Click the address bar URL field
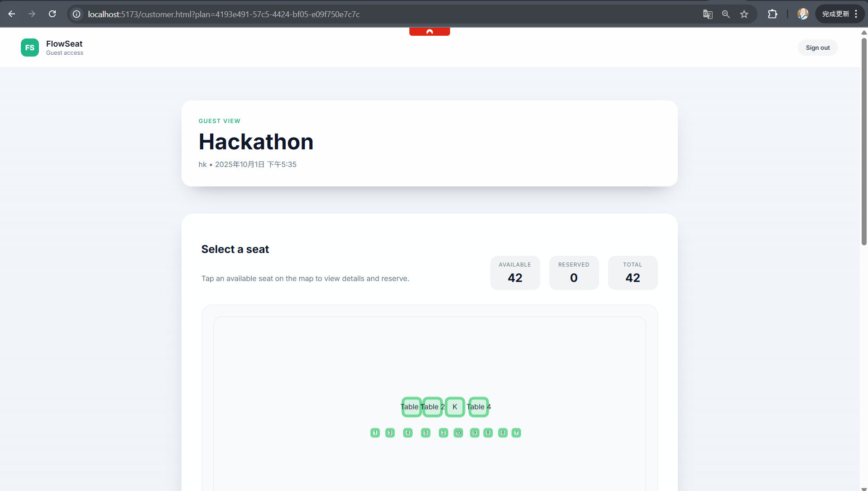This screenshot has height=491, width=868. [389, 14]
